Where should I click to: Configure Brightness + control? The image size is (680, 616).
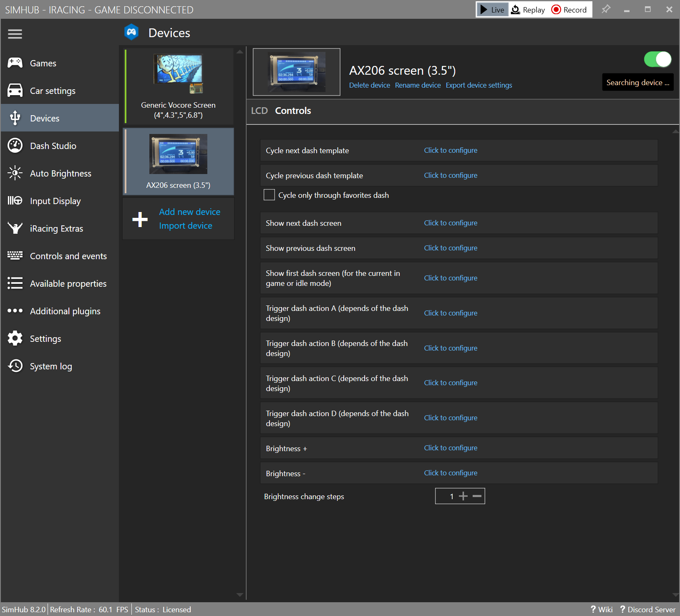click(x=451, y=448)
